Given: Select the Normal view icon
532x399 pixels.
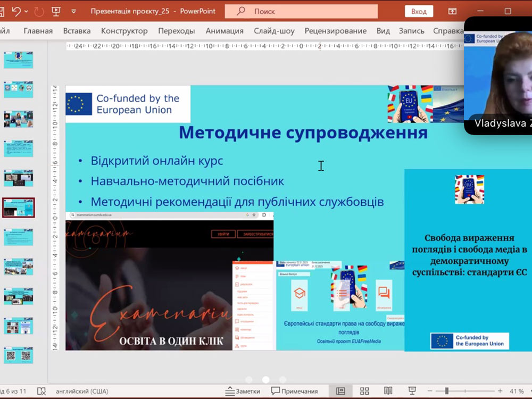Looking at the screenshot, I should click(339, 390).
